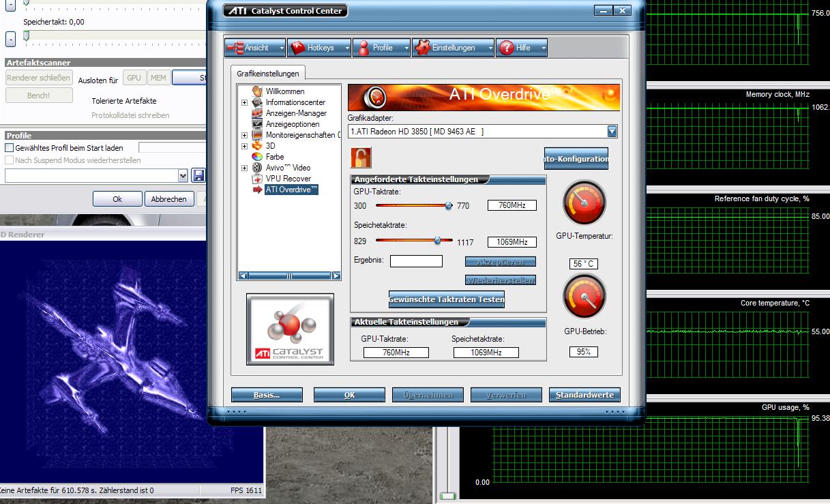Select the Informationscenter magnifier icon

pyautogui.click(x=257, y=102)
